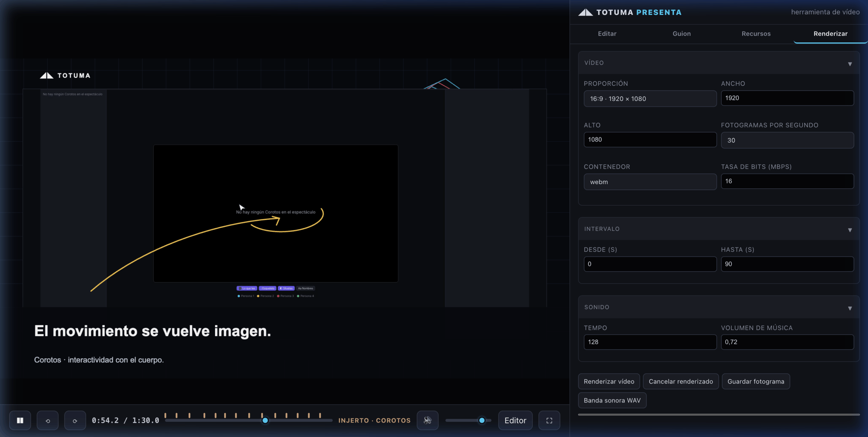
Task: Click the first timeline marker tick
Action: (165, 415)
